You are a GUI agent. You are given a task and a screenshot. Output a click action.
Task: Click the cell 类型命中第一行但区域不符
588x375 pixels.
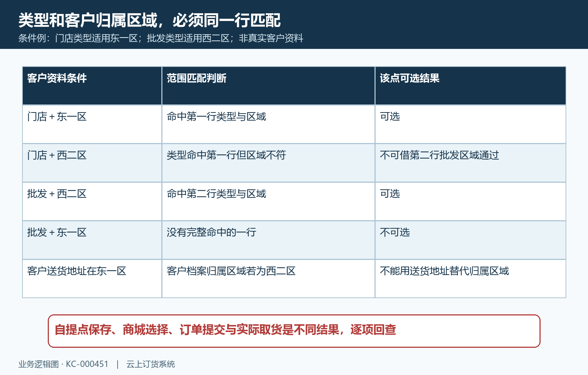(268, 163)
